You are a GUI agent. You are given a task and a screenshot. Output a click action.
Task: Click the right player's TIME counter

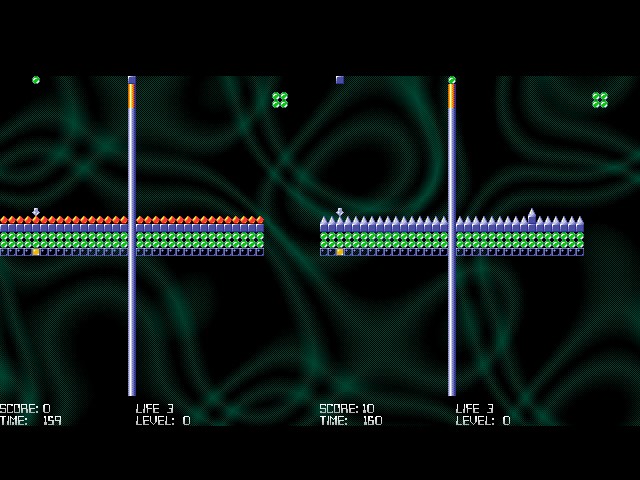click(x=350, y=421)
